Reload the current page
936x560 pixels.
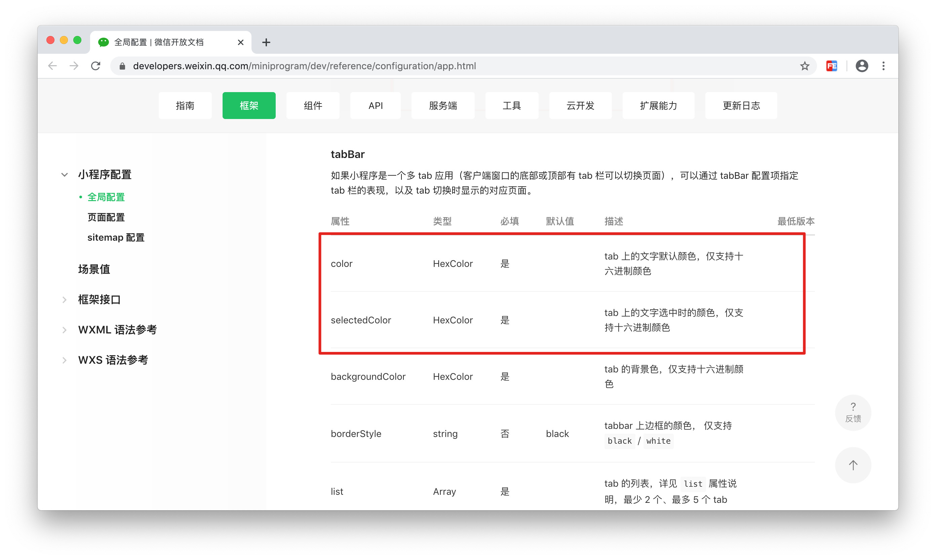coord(96,66)
